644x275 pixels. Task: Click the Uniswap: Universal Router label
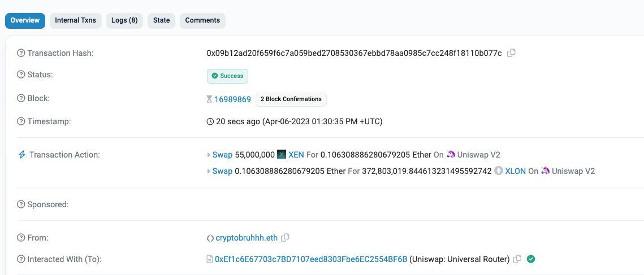[460, 259]
